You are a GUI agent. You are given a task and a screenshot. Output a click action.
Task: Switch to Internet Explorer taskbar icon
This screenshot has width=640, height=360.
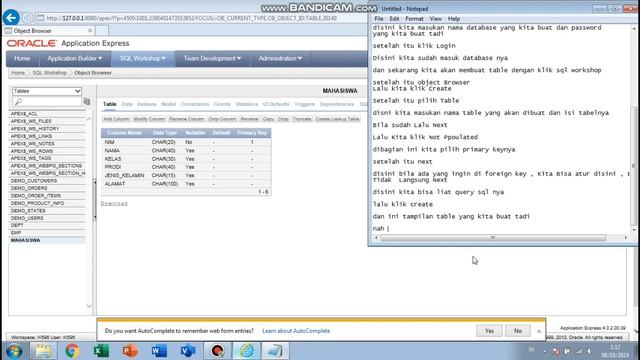[246, 351]
